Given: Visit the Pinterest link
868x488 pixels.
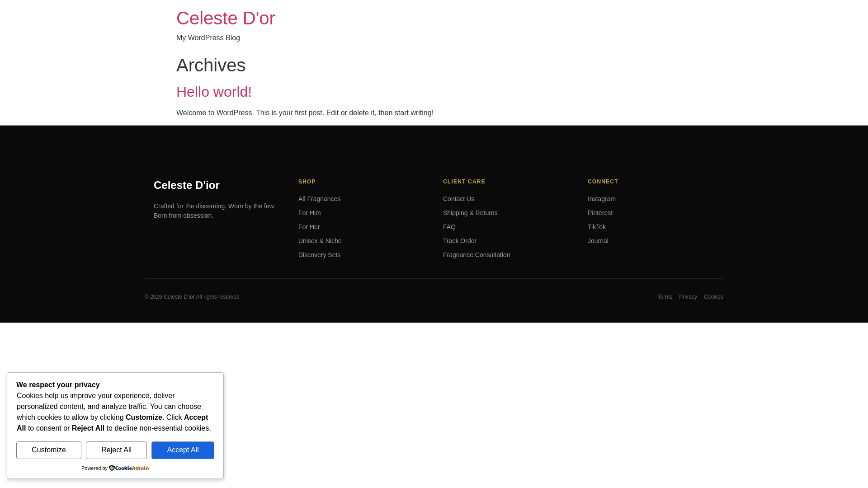Looking at the screenshot, I should coord(600,213).
